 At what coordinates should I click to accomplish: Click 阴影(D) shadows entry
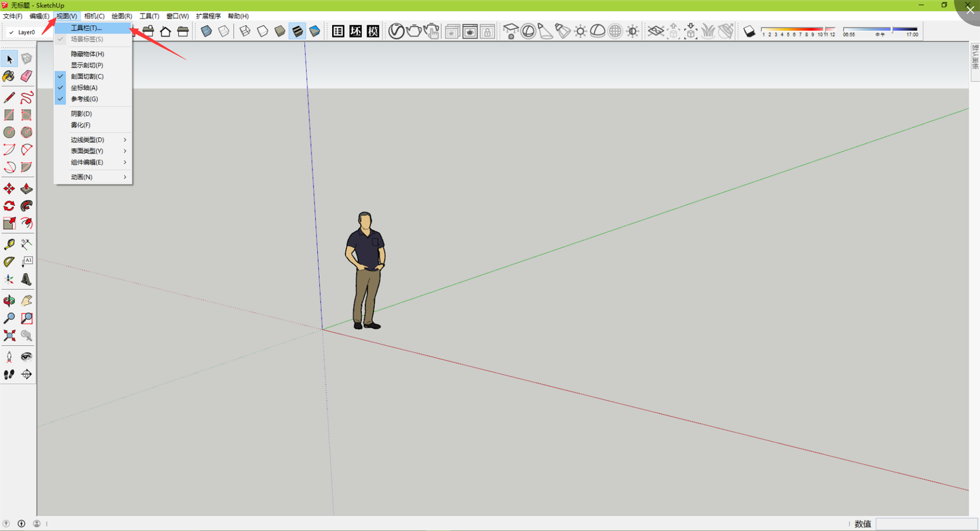(x=81, y=114)
